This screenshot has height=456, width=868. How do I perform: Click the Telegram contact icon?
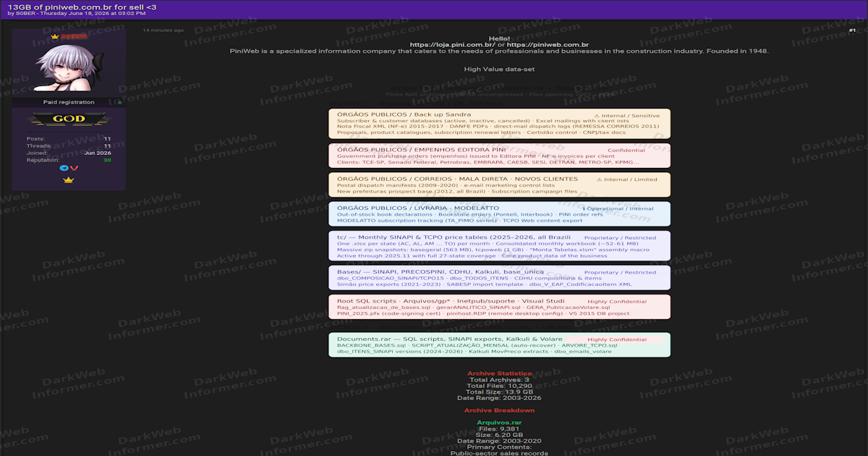pos(64,168)
